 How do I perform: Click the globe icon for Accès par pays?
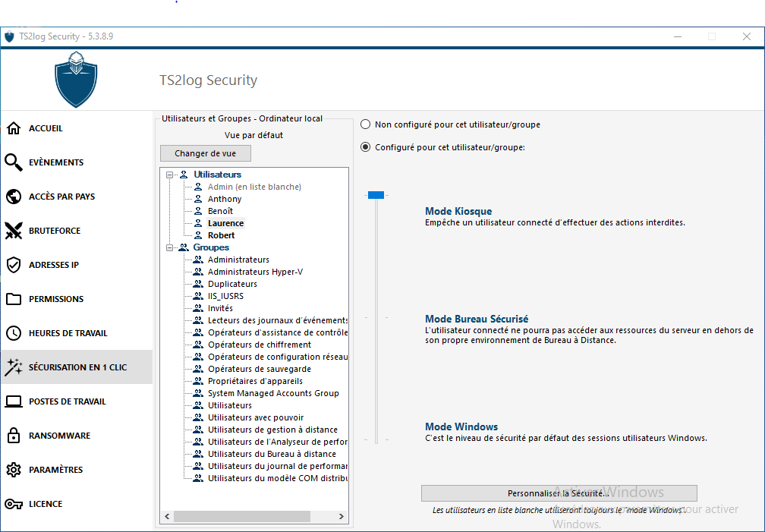tap(14, 197)
